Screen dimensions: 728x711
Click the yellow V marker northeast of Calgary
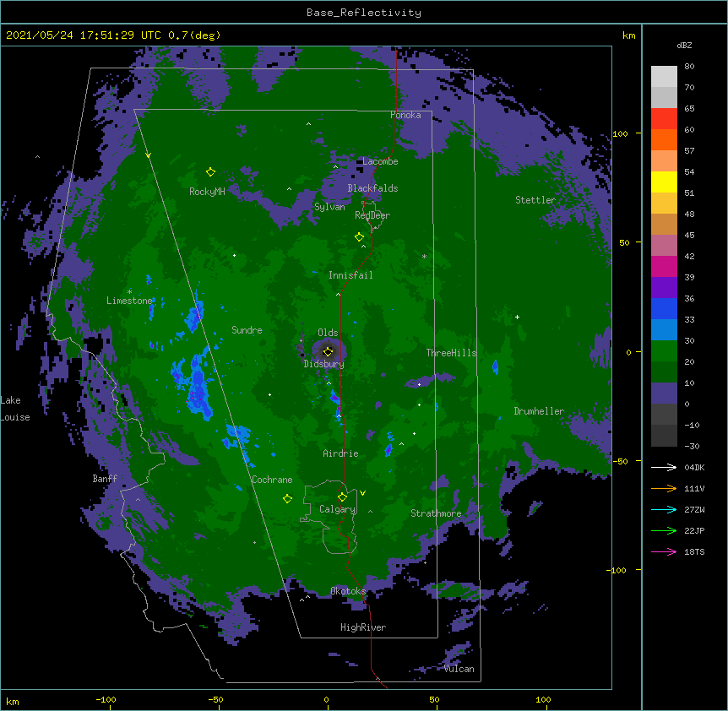(x=362, y=493)
